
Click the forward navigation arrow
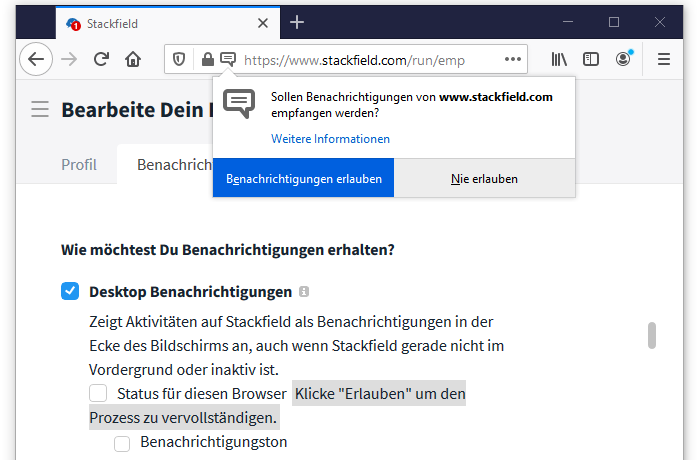click(x=69, y=59)
